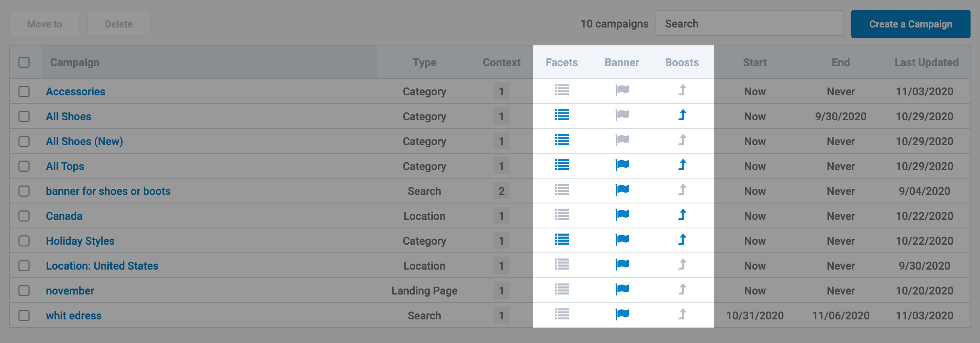Sort the table by Campaign column header

pyautogui.click(x=75, y=62)
